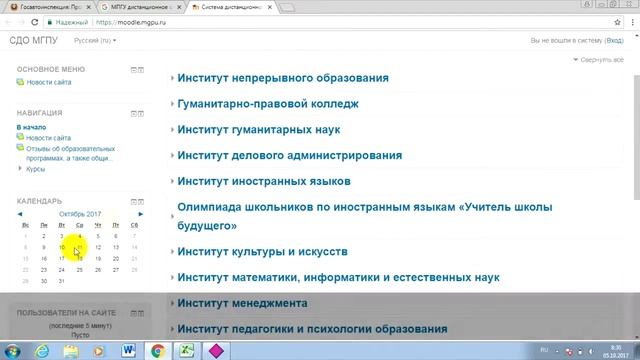Screen dimensions: 640x360
Task: Collapse all categories via Свернуть всё
Action: click(x=598, y=60)
